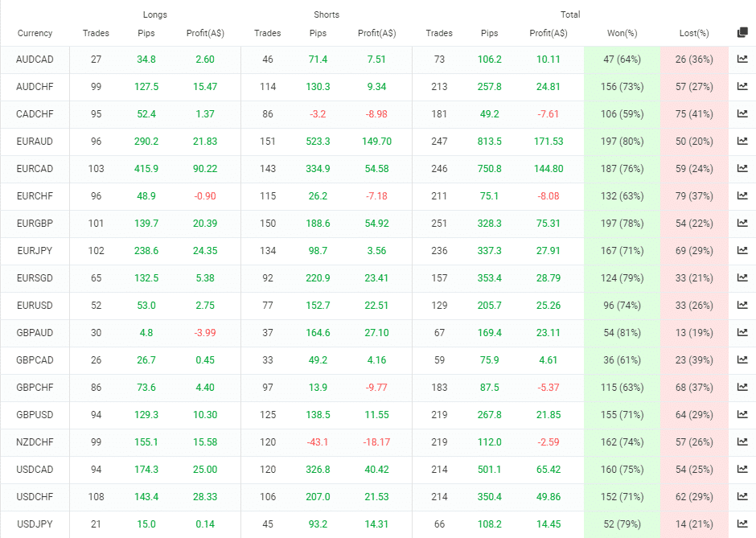This screenshot has height=538, width=756.
Task: Click the 197 (80%) won cell
Action: click(622, 142)
